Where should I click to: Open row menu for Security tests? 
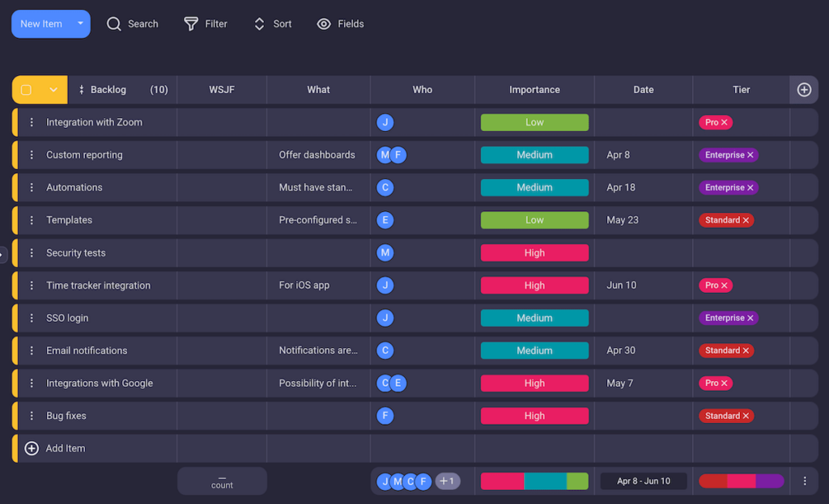[32, 253]
